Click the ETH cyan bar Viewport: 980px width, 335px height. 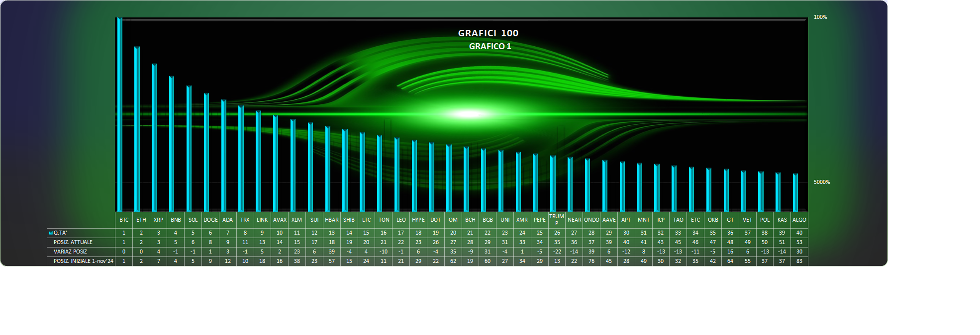point(137,129)
